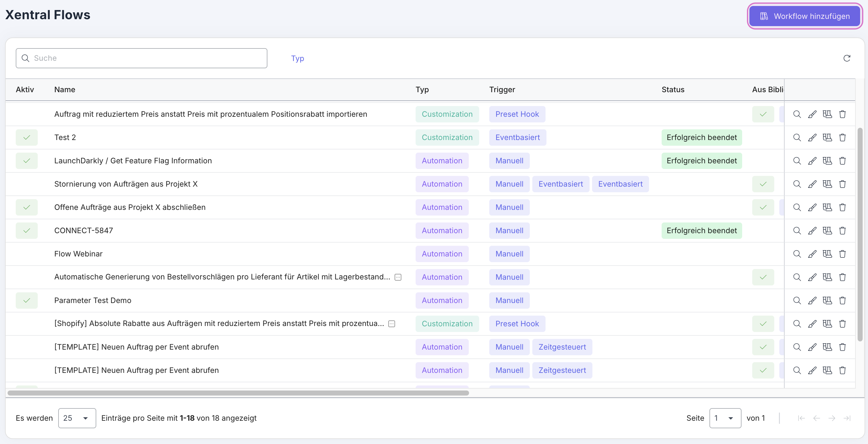Show full name of Shopify Absolute Rabatte flow

click(392, 324)
